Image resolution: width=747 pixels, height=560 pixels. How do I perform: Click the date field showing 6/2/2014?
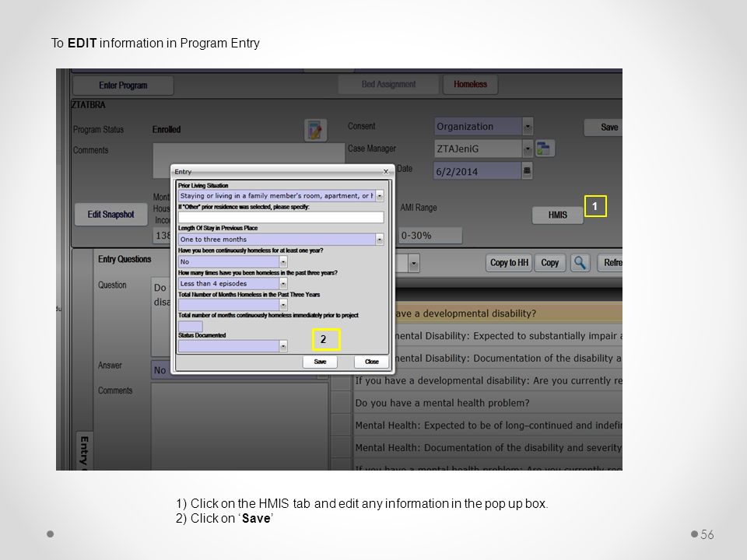pos(477,171)
